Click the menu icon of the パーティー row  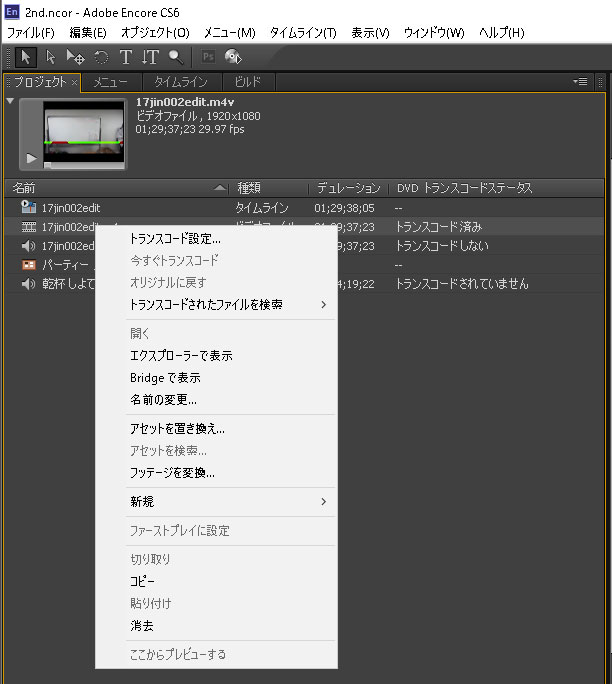(x=29, y=265)
